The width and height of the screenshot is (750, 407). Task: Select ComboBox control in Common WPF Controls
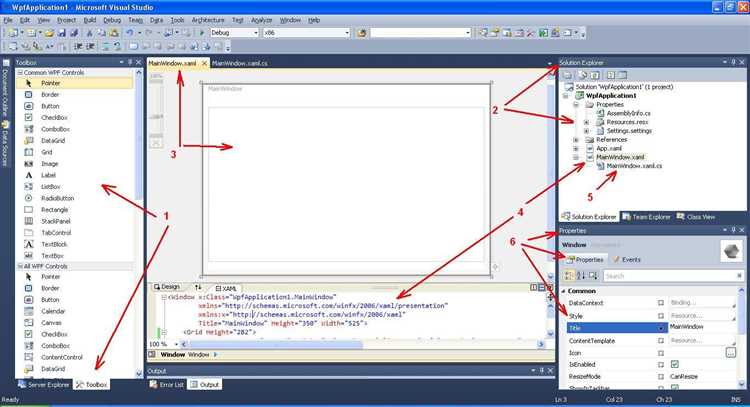click(75, 129)
